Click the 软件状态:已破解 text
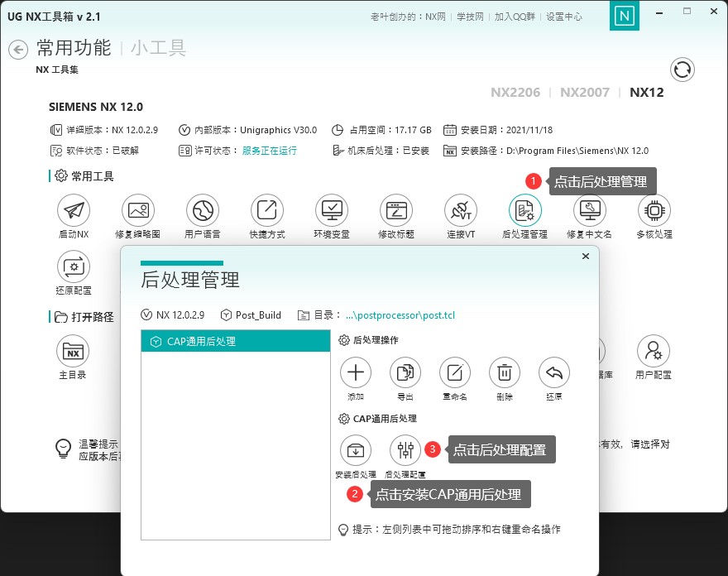 coord(102,151)
